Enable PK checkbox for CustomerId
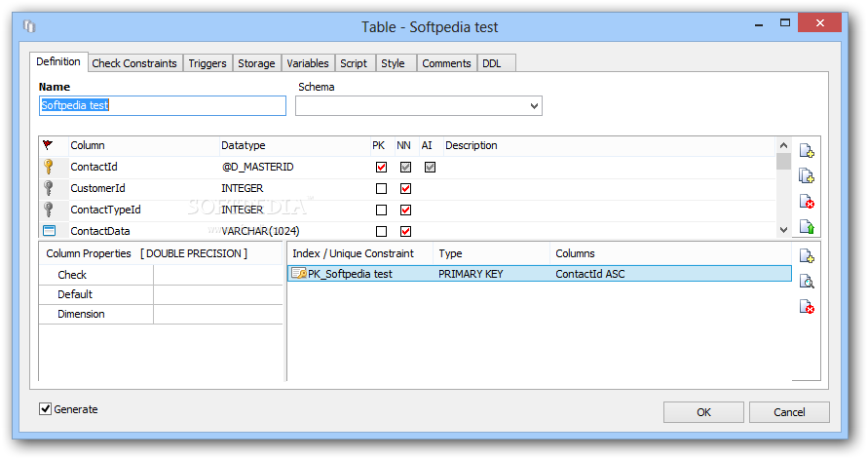 pos(382,189)
